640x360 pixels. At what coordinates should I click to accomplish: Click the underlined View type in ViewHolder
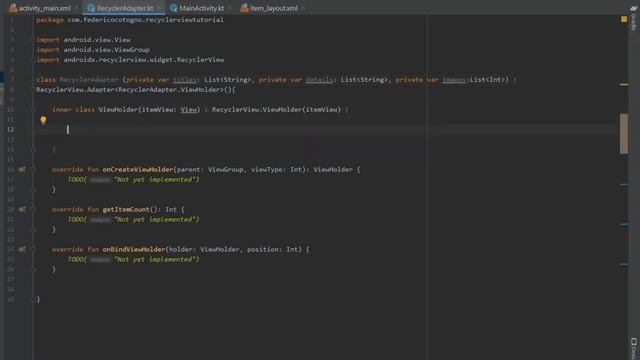(189, 109)
